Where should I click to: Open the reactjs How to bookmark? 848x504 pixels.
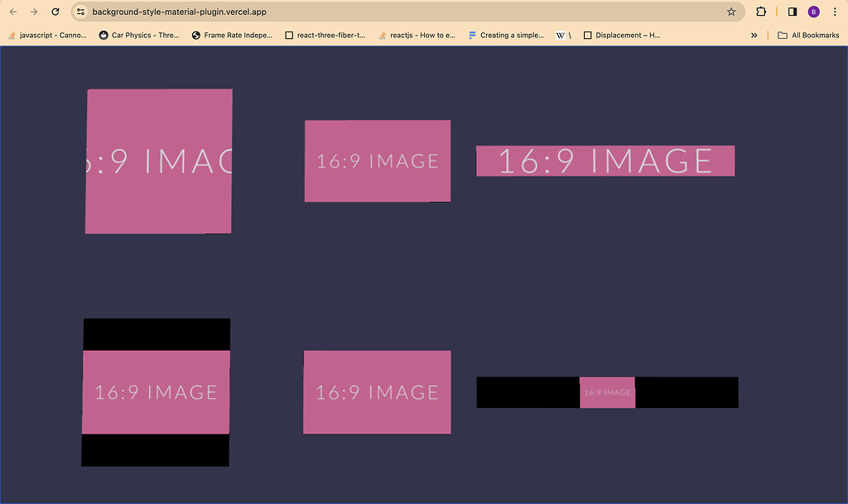(417, 35)
